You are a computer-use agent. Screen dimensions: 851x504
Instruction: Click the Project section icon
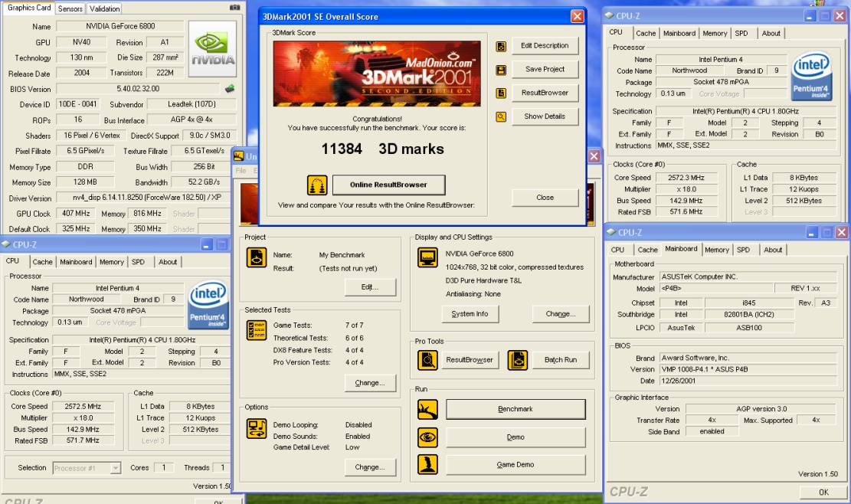256,257
